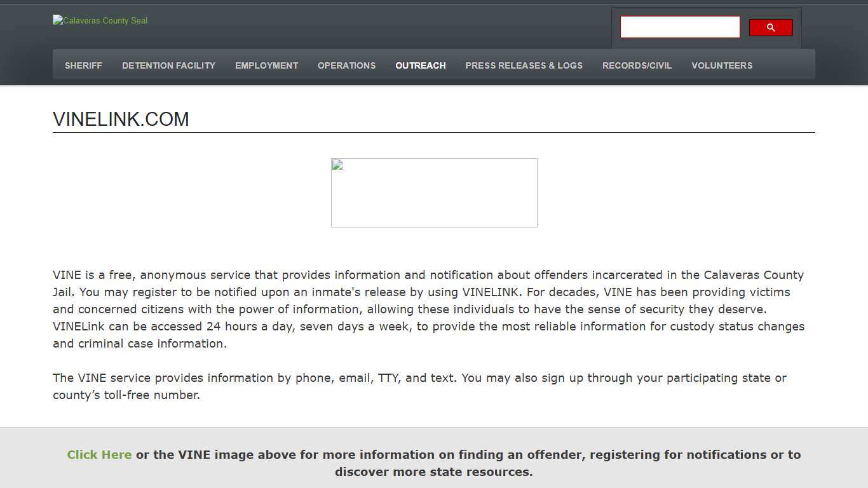
Task: Open the Sheriff menu
Action: pyautogui.click(x=83, y=65)
